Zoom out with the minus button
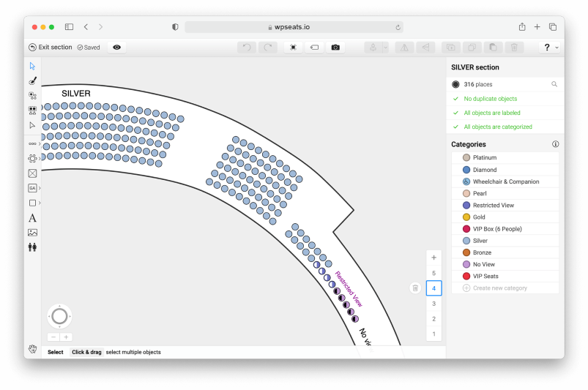This screenshot has height=390, width=588. click(53, 337)
